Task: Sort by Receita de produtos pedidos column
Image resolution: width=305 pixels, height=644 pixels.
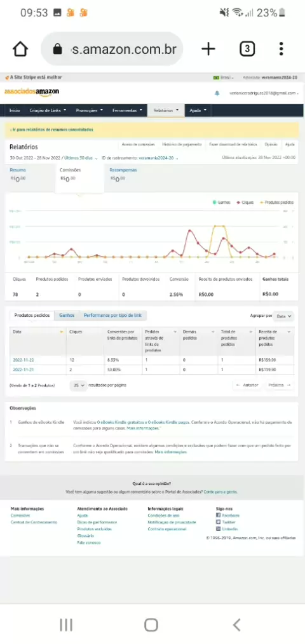Action: pyautogui.click(x=289, y=332)
